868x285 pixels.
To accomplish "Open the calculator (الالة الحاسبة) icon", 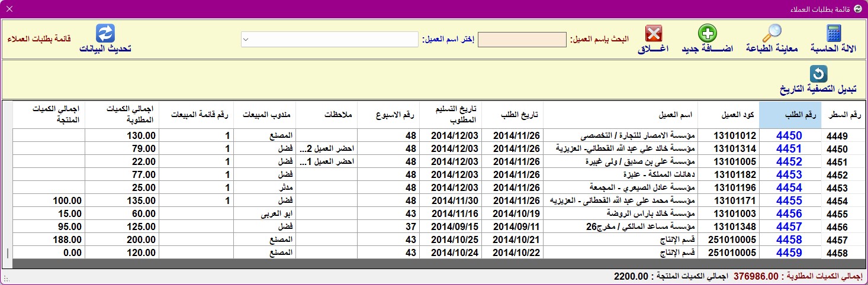I will [834, 33].
